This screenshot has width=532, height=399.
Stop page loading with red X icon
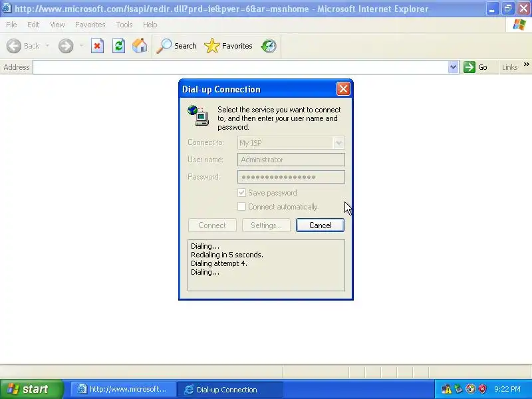pyautogui.click(x=97, y=46)
